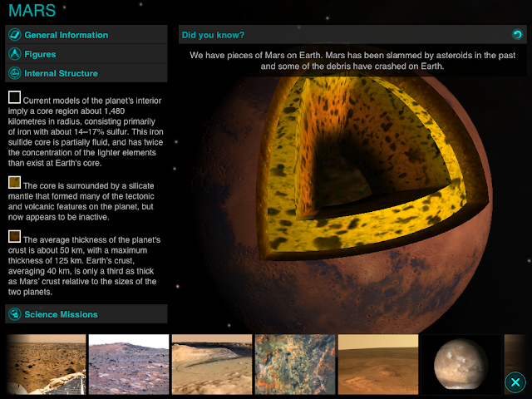Select the yellow-brown mantle color swatch
The width and height of the screenshot is (532, 399).
click(x=15, y=182)
